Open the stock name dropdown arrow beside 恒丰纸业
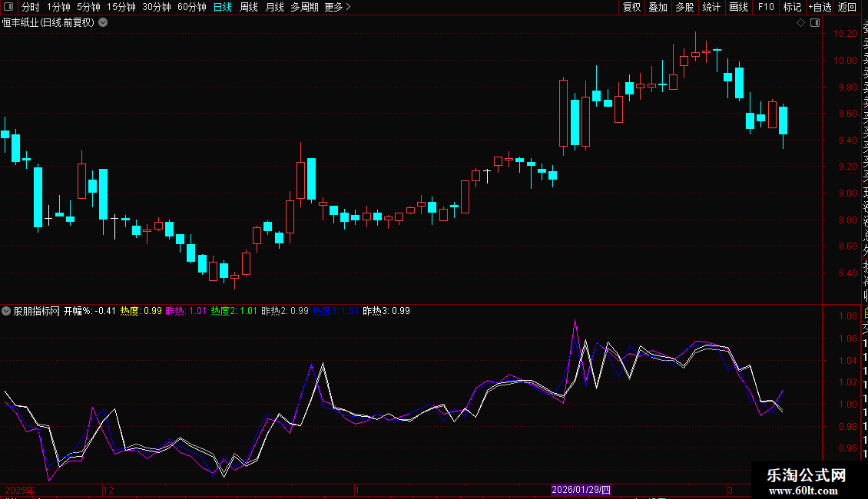Image resolution: width=868 pixels, height=499 pixels. click(x=103, y=22)
